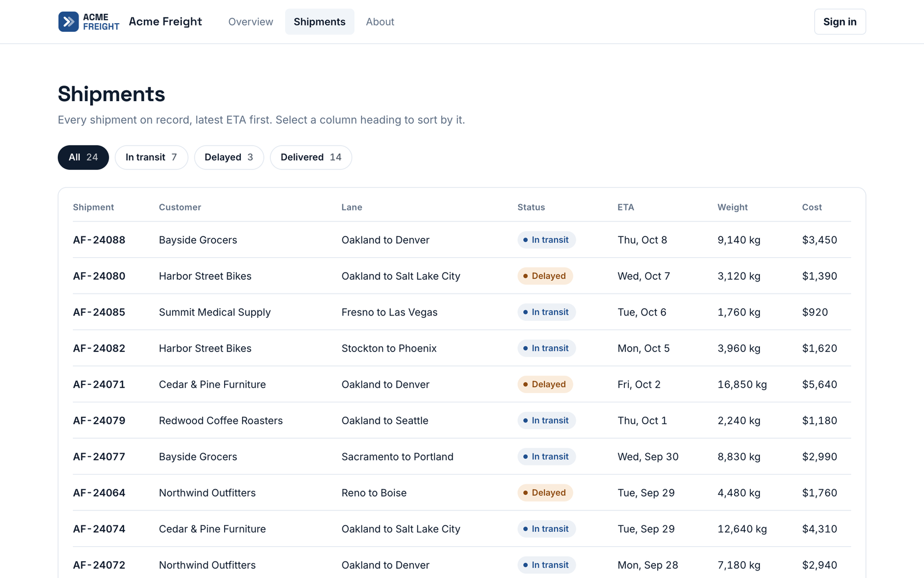Screen dimensions: 924x578
Task: Open the Overview nav tab
Action: [x=251, y=22]
